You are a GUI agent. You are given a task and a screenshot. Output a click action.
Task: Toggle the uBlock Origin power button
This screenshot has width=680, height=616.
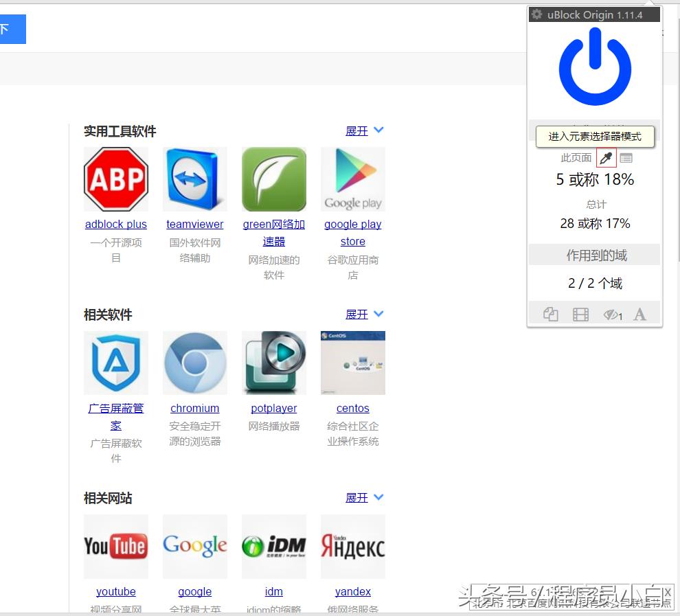(x=595, y=67)
